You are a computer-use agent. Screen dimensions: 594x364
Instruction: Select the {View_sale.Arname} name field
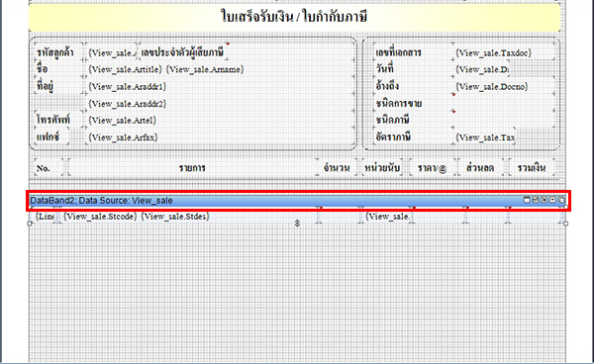tap(205, 69)
